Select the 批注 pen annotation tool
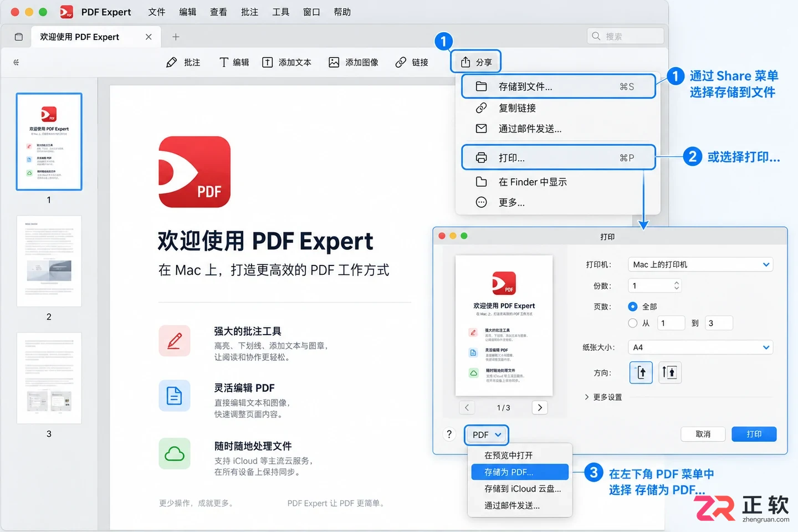Viewport: 798px width, 532px height. (183, 62)
